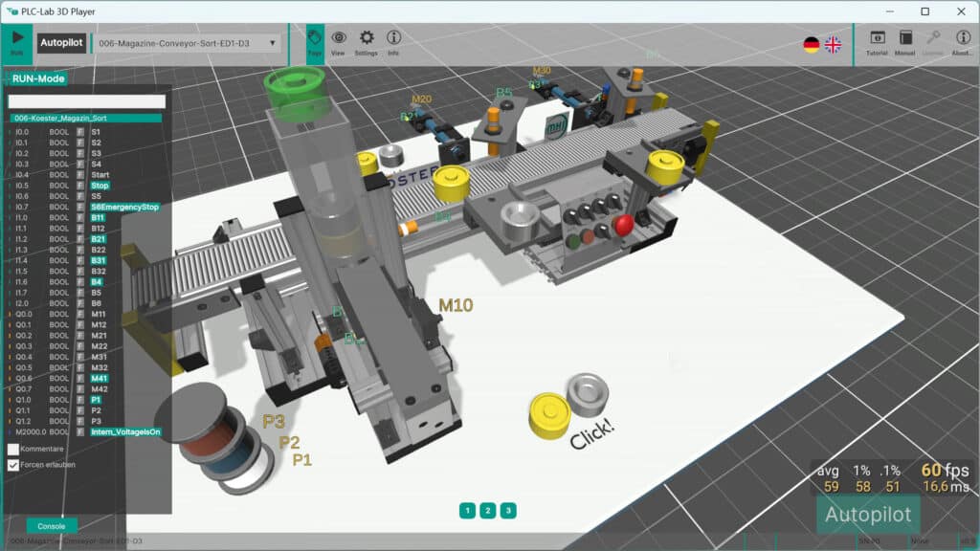The width and height of the screenshot is (980, 551).
Task: Toggle the Autopilot button in the toolbar
Action: point(61,42)
